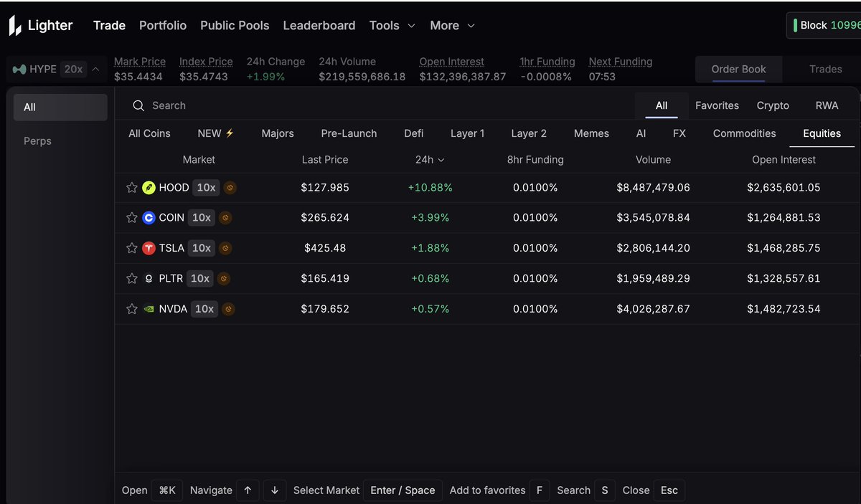
Task: Switch to the AI category
Action: (x=641, y=133)
